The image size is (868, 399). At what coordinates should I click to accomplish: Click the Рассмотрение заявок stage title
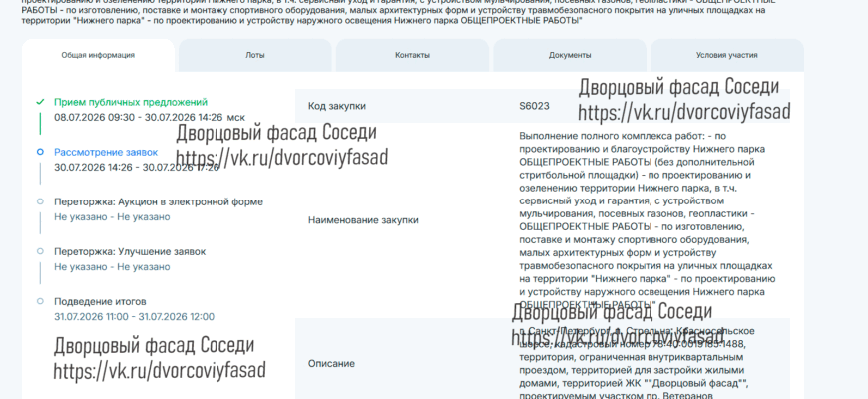pos(106,152)
